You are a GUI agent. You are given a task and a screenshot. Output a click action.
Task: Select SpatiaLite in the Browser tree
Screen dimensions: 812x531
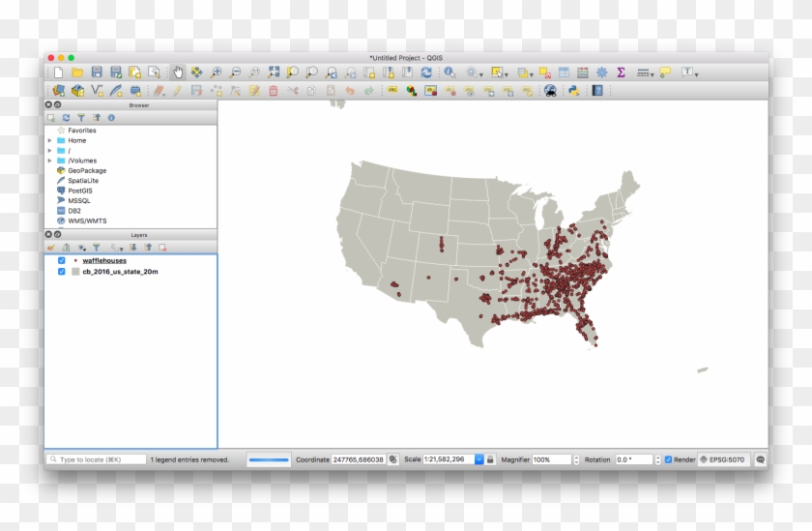[x=83, y=181]
